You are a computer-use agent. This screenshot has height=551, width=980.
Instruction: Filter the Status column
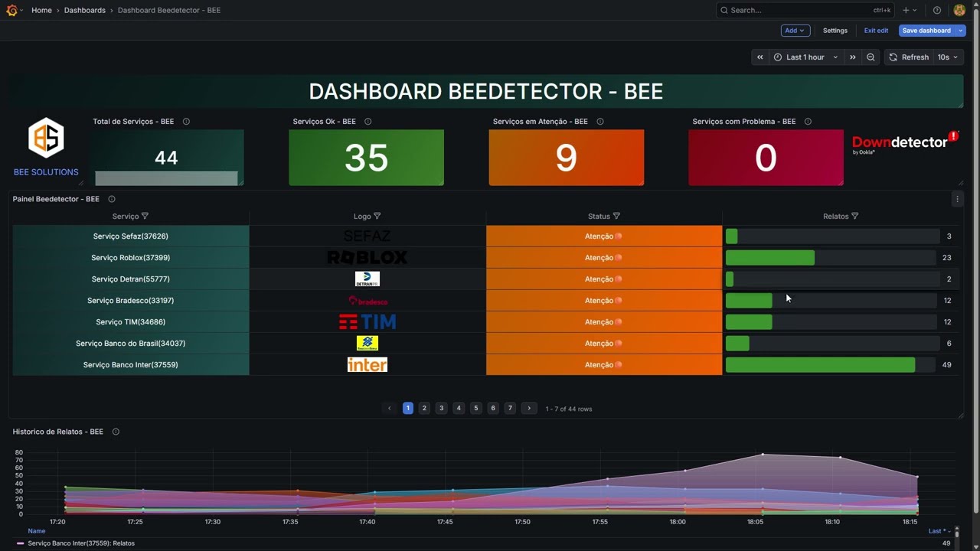(616, 217)
